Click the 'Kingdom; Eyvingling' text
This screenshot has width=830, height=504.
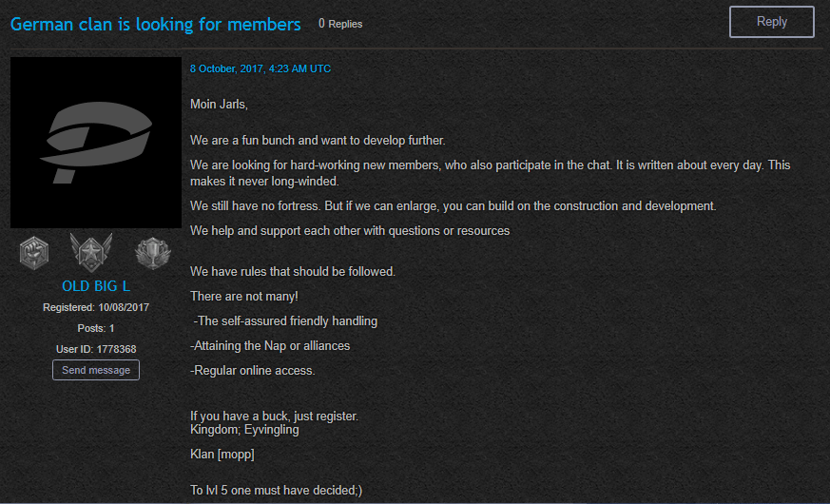coord(244,430)
